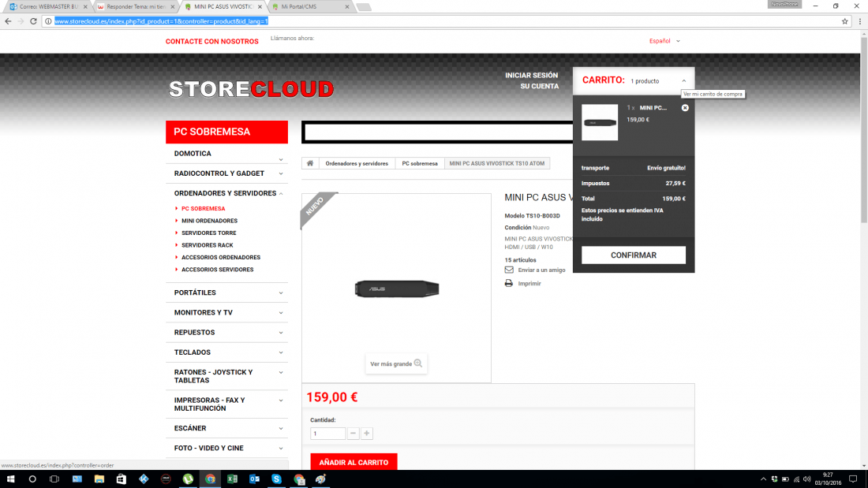
Task: Open Ordenadores y servidores breadcrumb
Action: 357,163
